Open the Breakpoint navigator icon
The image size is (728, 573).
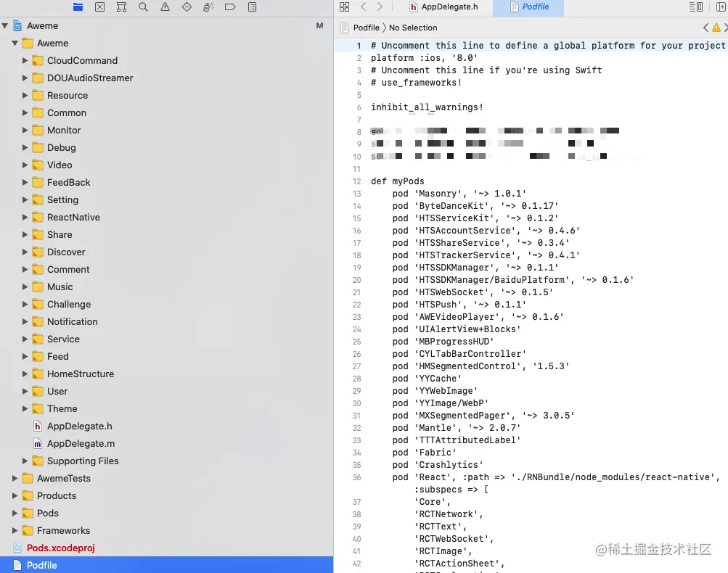pyautogui.click(x=230, y=7)
